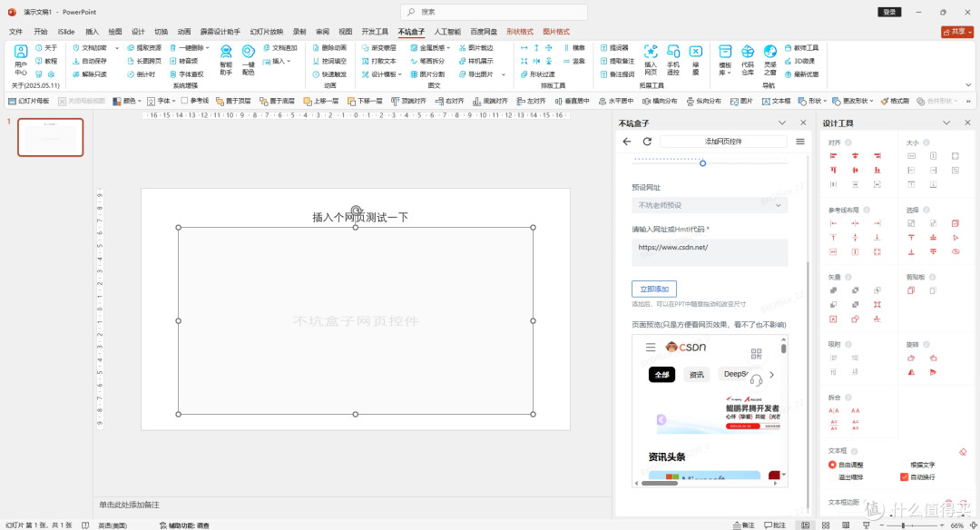Click the 格式刷 format painter
Screen dimensions: 980x530
tap(895, 101)
